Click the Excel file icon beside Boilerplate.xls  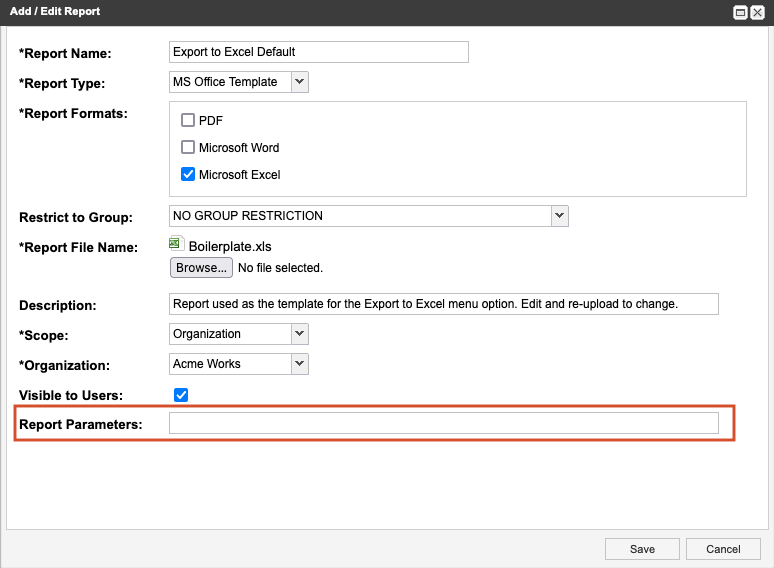point(177,244)
